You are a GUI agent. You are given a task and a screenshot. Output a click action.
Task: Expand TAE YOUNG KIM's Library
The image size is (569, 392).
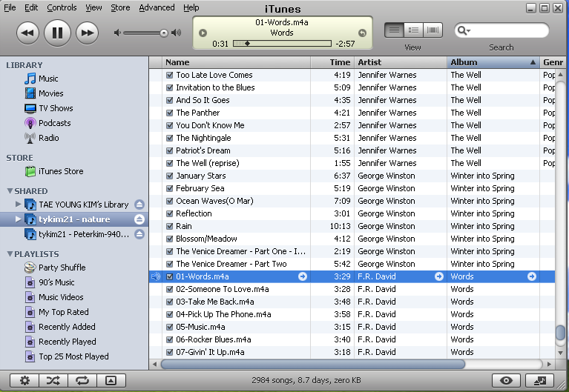(x=18, y=205)
